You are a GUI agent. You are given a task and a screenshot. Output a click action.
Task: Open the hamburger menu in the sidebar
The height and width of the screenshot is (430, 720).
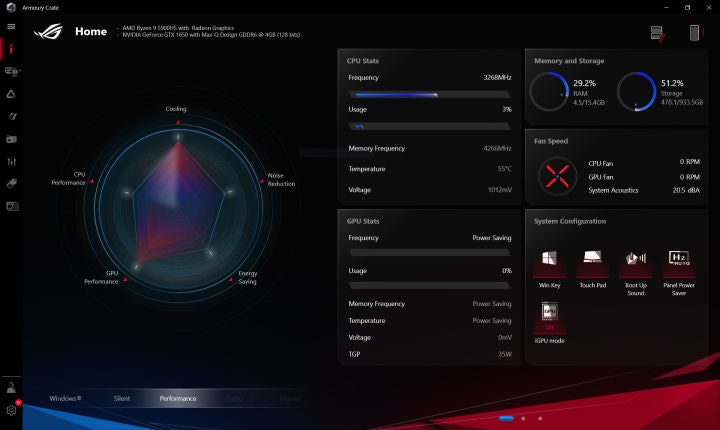11,27
